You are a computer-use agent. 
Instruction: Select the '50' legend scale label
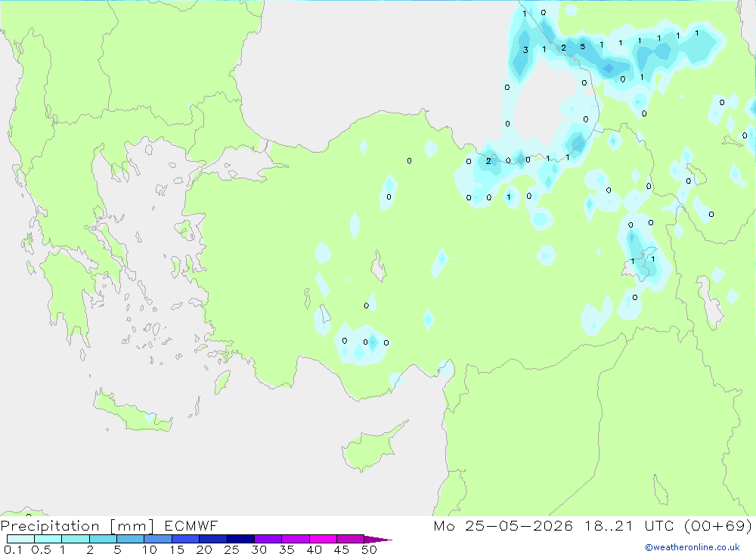coord(369,549)
